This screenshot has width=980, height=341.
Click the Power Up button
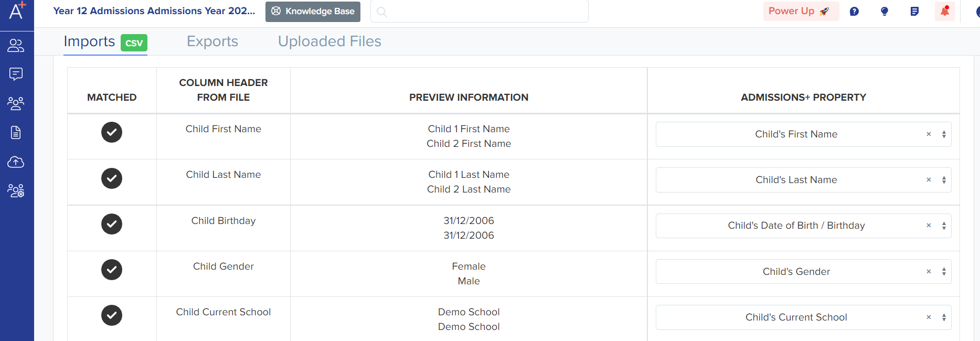[801, 11]
